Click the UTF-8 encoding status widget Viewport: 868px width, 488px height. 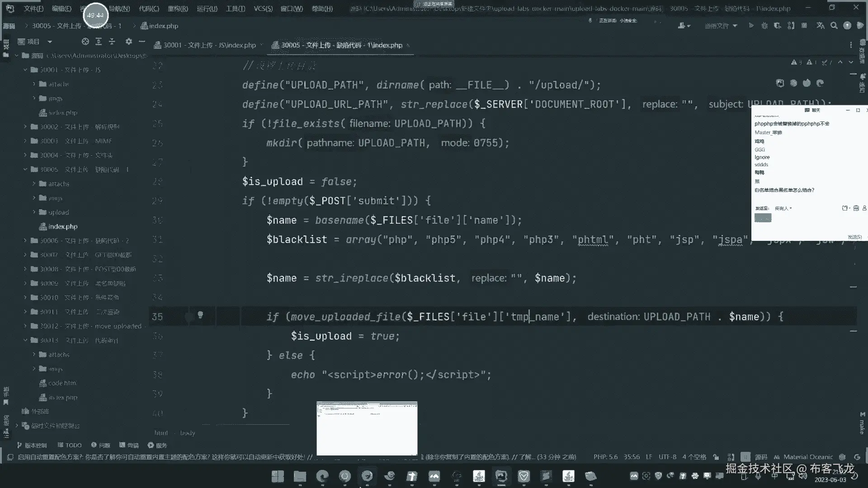click(x=667, y=457)
